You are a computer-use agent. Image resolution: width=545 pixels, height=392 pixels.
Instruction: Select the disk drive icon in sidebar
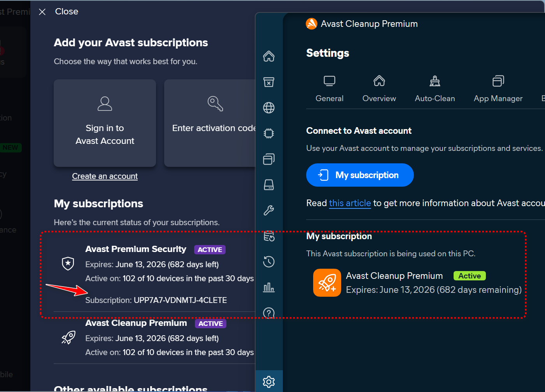pos(269,185)
